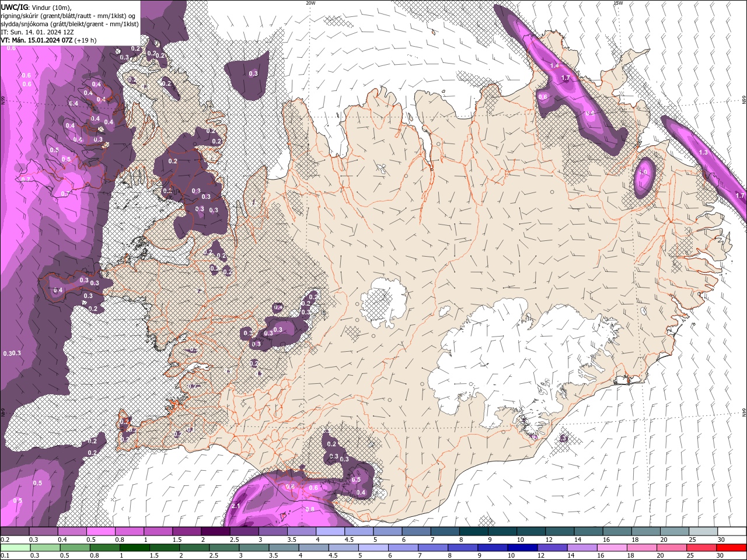Click the 'slydda/snjókoma' legend description line
The height and width of the screenshot is (560, 747).
pyautogui.click(x=69, y=24)
